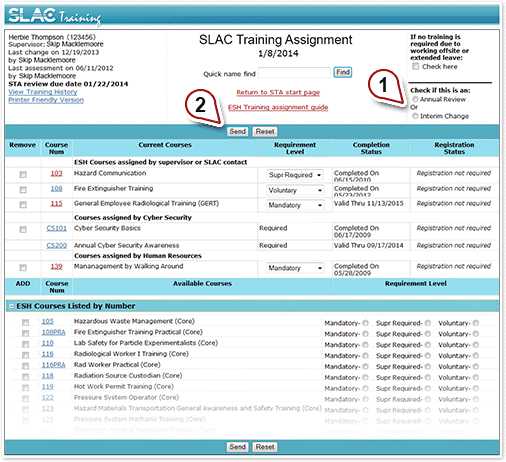The width and height of the screenshot is (506, 462).
Task: Open View Training History link
Action: [43, 92]
